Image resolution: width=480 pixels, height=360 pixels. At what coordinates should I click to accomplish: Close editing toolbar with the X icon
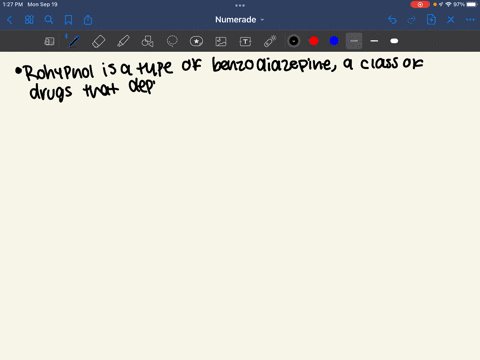pos(451,20)
